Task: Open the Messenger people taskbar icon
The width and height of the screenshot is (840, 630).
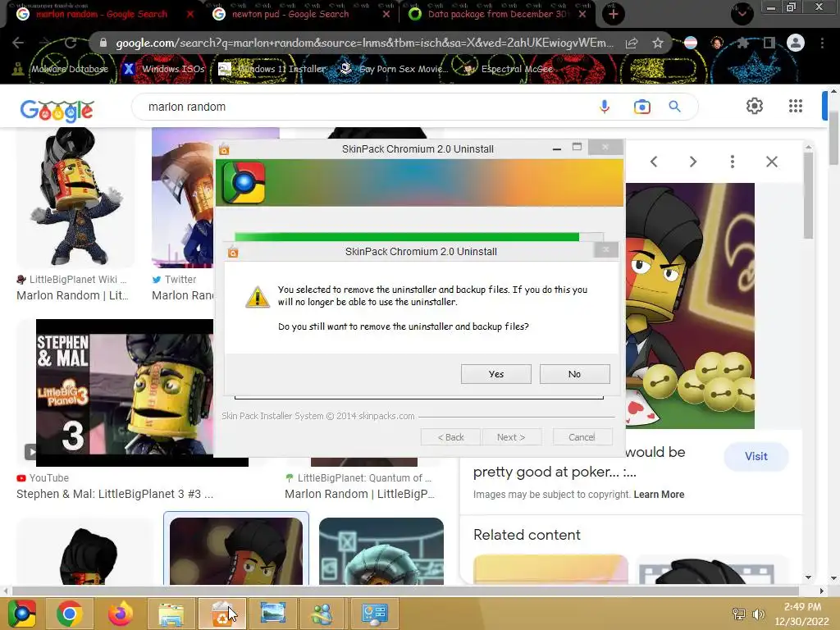Action: tap(322, 614)
